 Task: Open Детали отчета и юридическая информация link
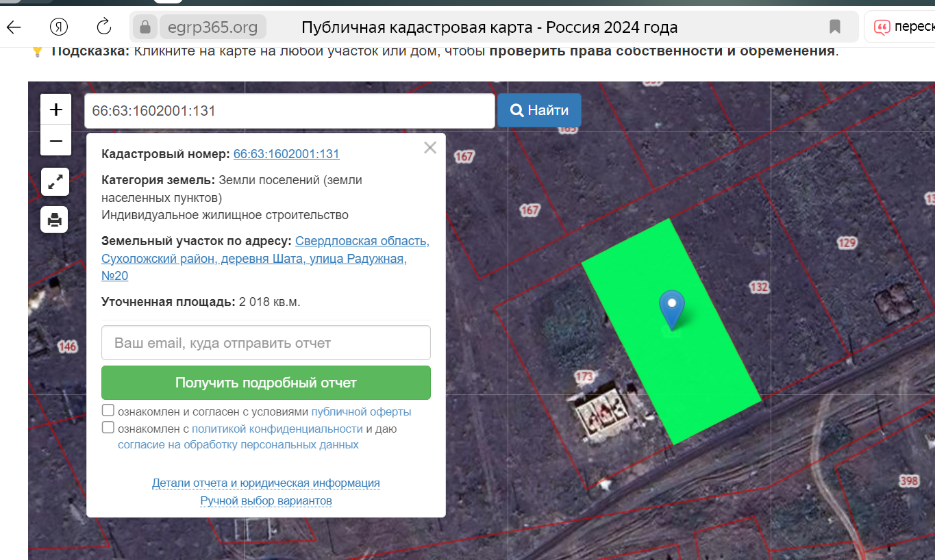point(266,483)
